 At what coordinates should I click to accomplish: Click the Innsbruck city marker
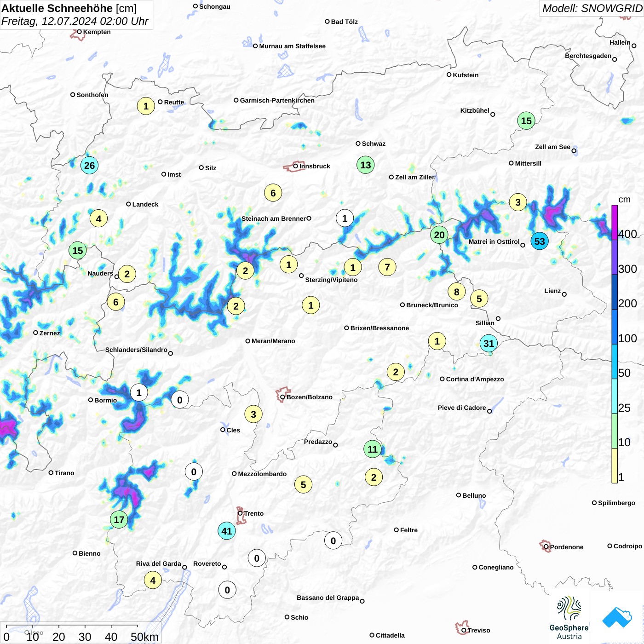pos(295,166)
